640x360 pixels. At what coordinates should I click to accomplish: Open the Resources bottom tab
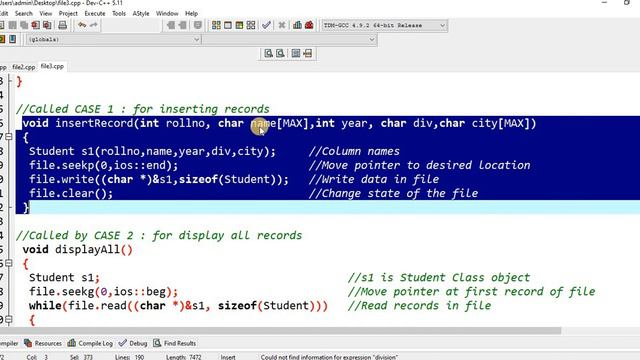pos(43,343)
